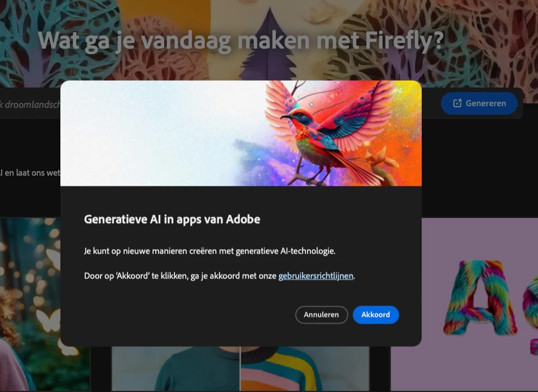Select the striped rainbow sweater image half

coord(305,368)
